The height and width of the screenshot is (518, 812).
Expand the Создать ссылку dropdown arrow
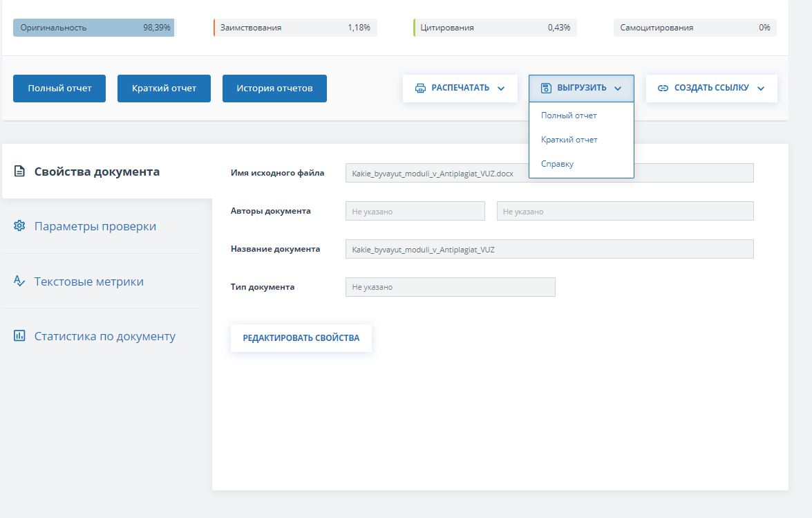click(761, 89)
